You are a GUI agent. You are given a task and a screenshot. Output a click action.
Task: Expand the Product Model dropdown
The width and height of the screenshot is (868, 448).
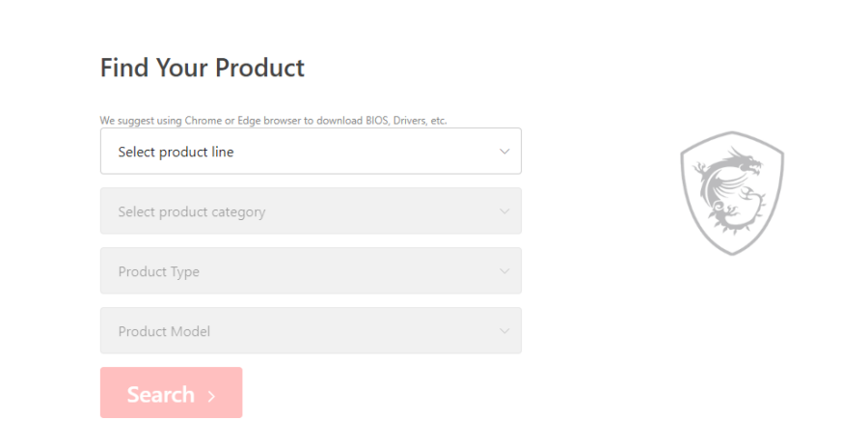point(311,331)
